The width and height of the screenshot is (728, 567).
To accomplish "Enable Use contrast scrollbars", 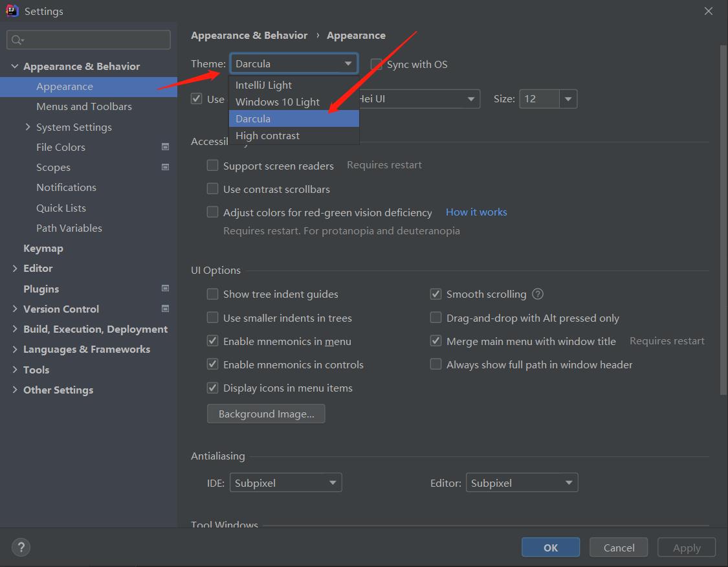I will tap(213, 188).
